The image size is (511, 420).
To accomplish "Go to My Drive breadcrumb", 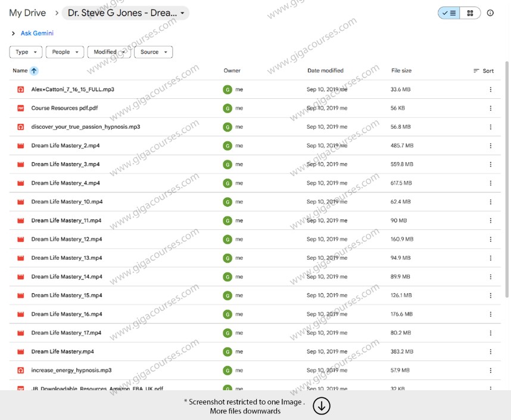I will pos(27,13).
